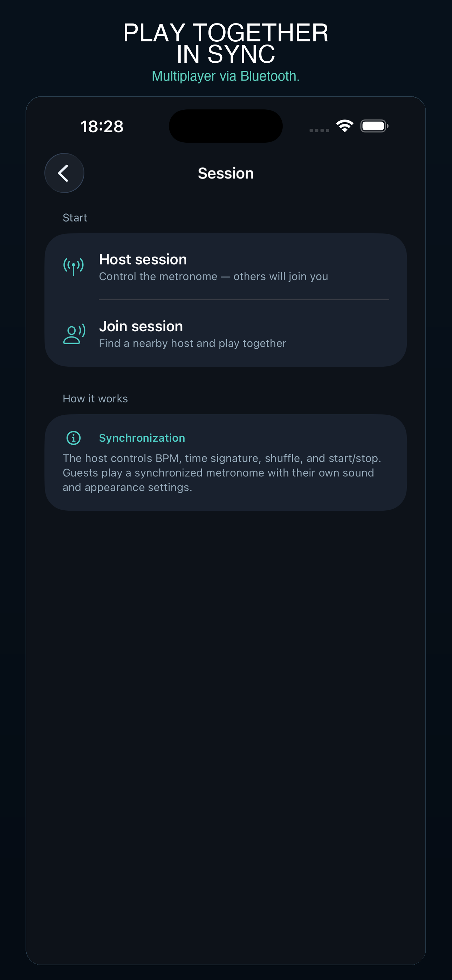
Task: Tap the Host session antenna icon
Action: pos(74,266)
